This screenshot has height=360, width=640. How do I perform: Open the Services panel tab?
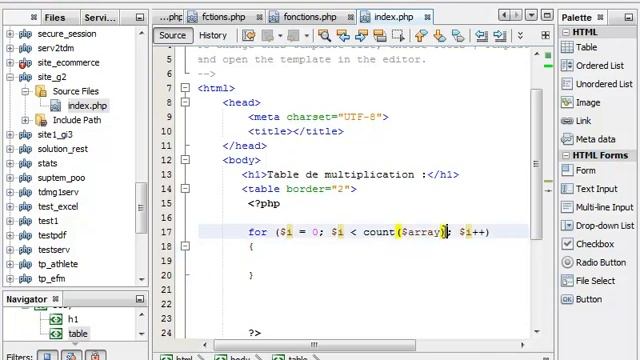pyautogui.click(x=100, y=18)
